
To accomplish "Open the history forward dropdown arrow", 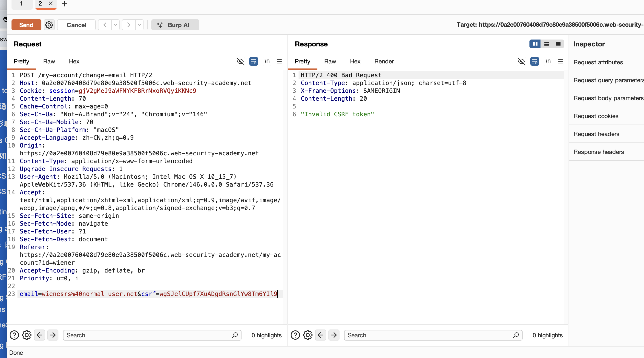I will [139, 25].
